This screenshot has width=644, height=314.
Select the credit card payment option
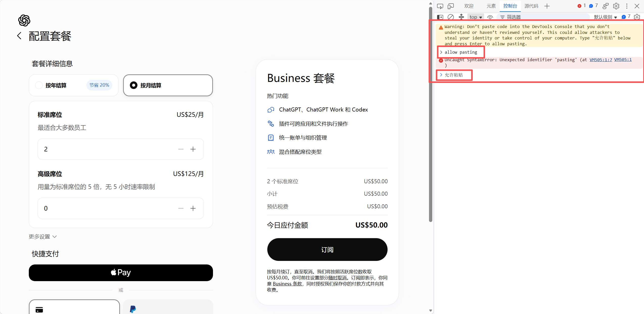pyautogui.click(x=74, y=307)
